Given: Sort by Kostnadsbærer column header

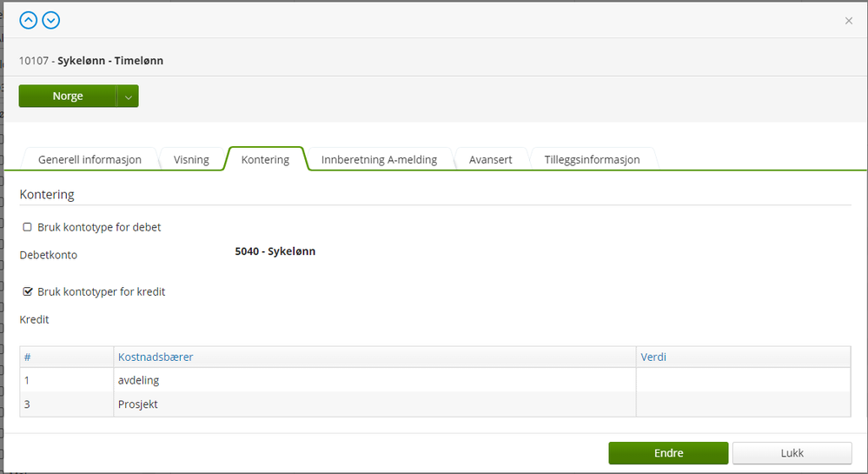Looking at the screenshot, I should point(156,357).
